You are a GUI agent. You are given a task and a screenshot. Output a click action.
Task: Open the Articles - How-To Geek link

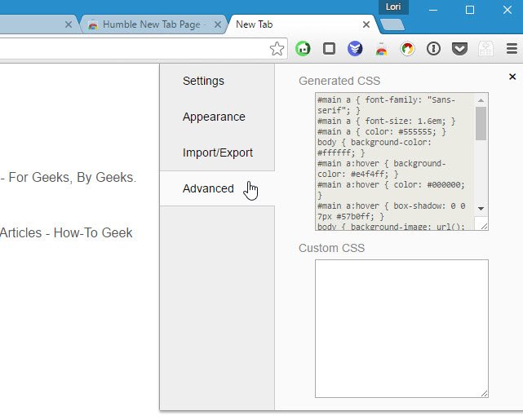coord(66,232)
